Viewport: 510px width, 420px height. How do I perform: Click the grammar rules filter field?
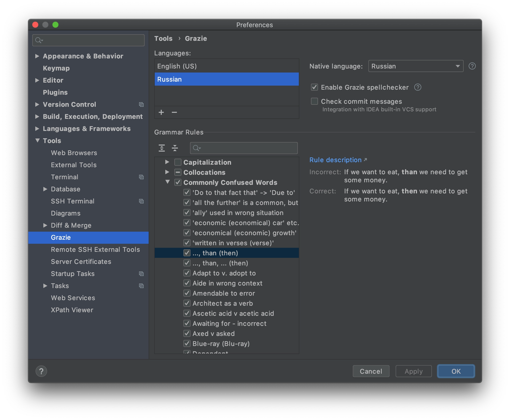(x=244, y=148)
